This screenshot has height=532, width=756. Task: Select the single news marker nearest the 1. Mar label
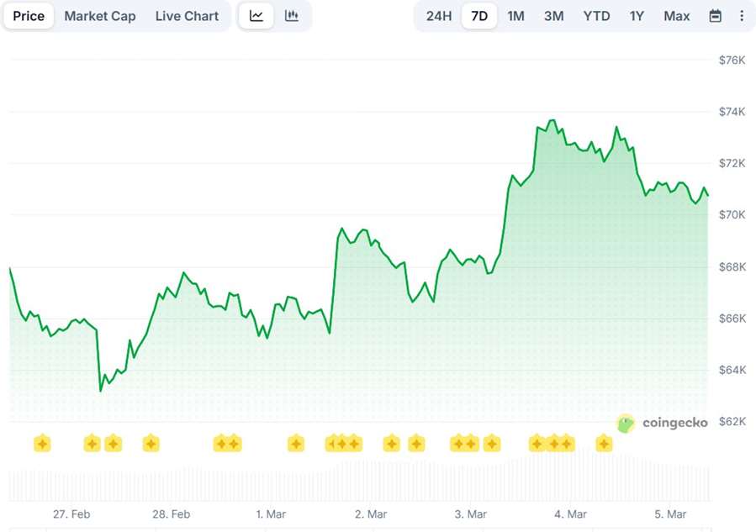[295, 443]
